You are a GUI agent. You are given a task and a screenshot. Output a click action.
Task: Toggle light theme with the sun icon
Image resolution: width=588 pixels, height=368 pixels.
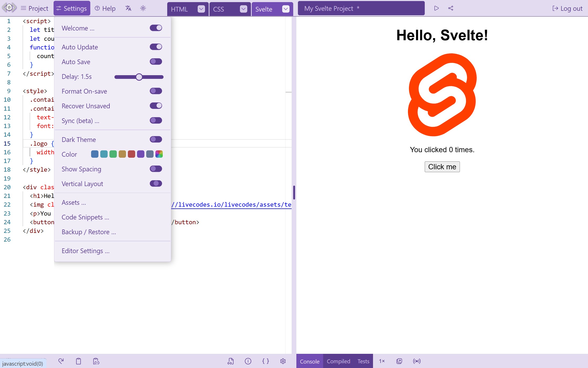pos(143,8)
